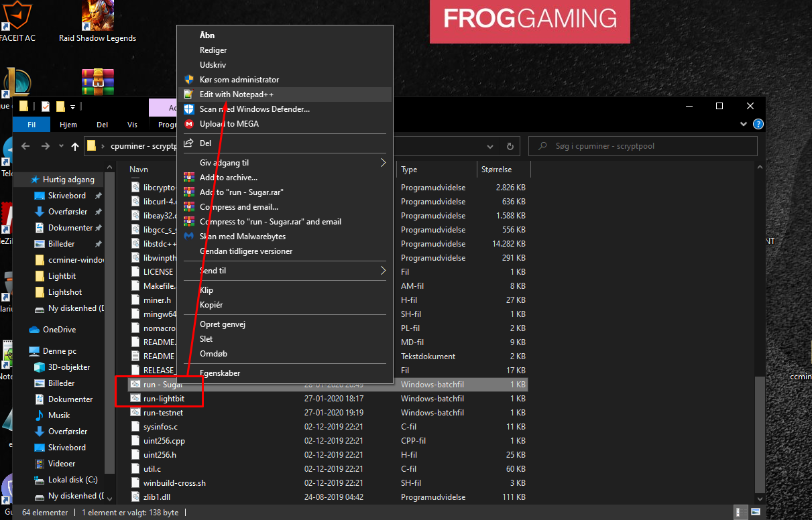812x520 pixels.
Task: Select Compress to "run - Sugar.rar" and email
Action: coord(270,222)
